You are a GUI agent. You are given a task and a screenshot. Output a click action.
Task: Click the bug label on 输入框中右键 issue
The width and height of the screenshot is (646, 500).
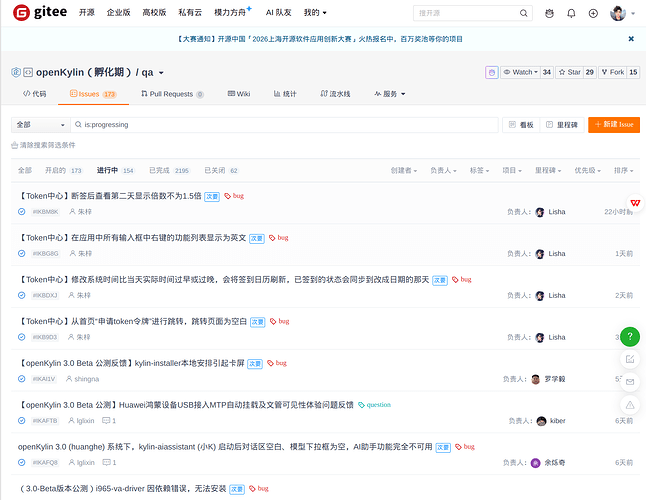279,238
